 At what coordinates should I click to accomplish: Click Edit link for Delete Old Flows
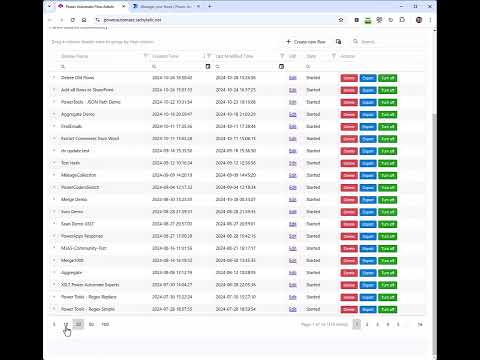click(293, 78)
